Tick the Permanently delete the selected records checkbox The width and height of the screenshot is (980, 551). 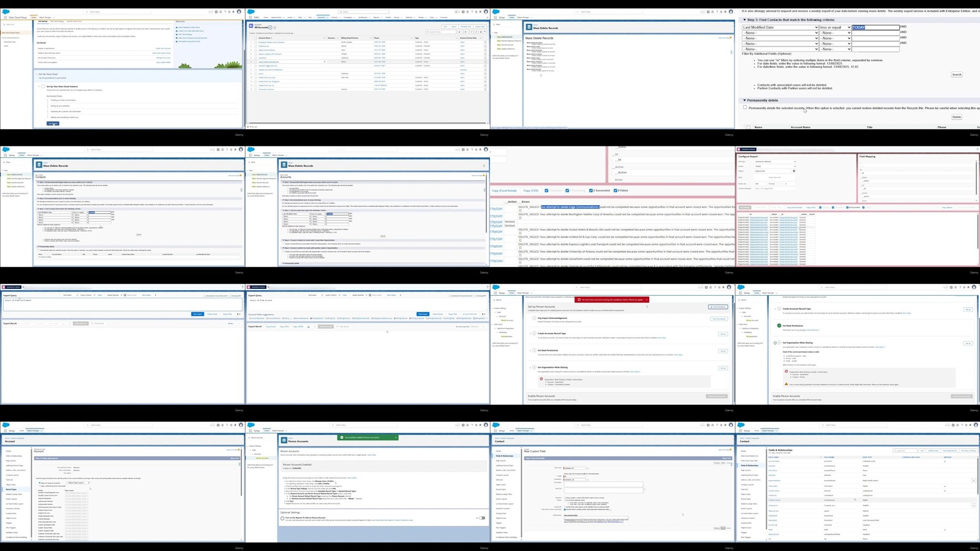pos(745,107)
